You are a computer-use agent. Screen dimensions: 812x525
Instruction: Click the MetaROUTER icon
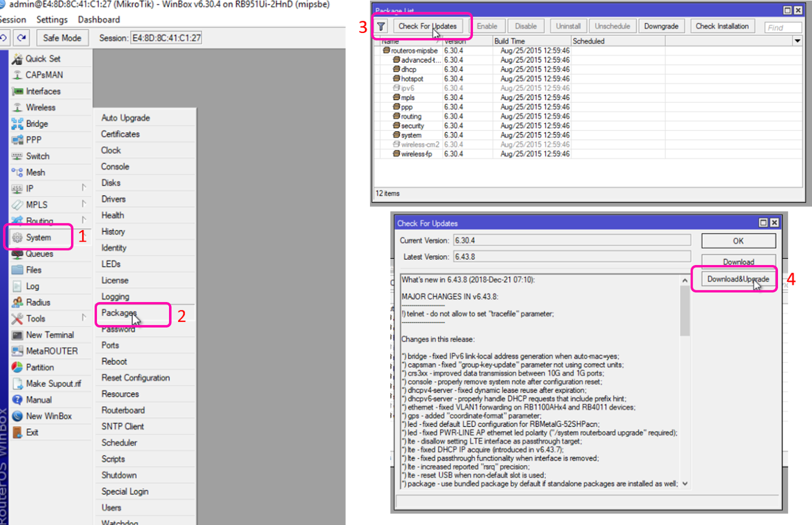coord(17,351)
